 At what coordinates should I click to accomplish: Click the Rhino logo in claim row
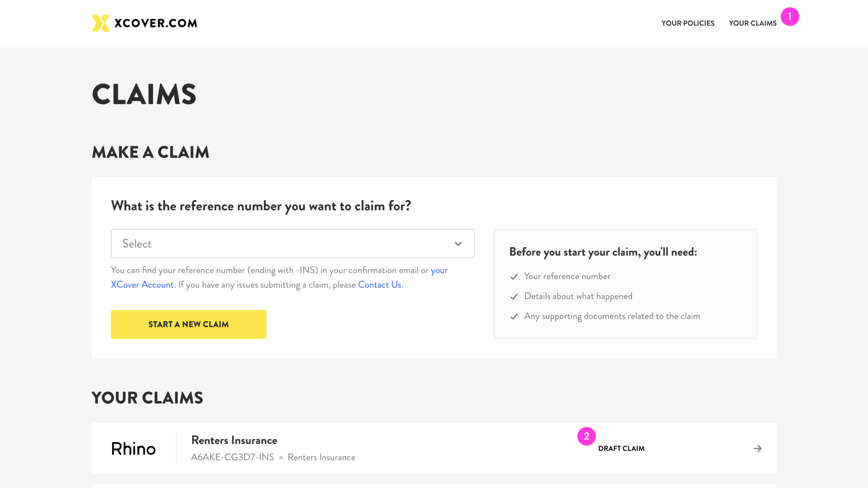point(133,448)
